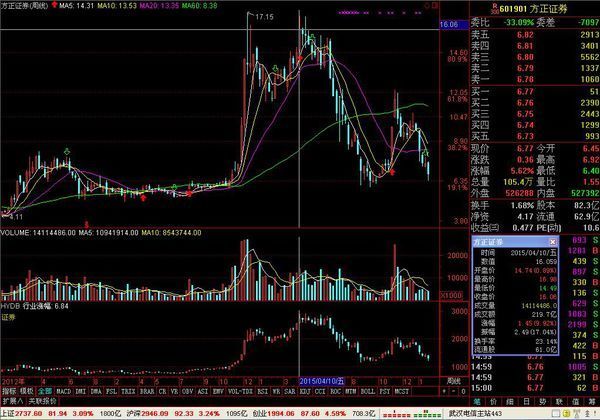Viewport: 600px width, 420px height.
Task: Switch to the MACD indicator tab
Action: [x=66, y=393]
